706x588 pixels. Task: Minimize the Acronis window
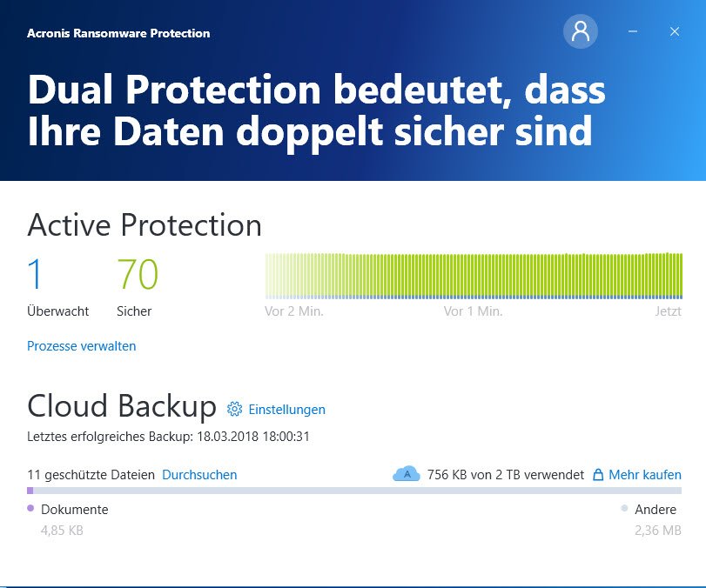pyautogui.click(x=633, y=32)
